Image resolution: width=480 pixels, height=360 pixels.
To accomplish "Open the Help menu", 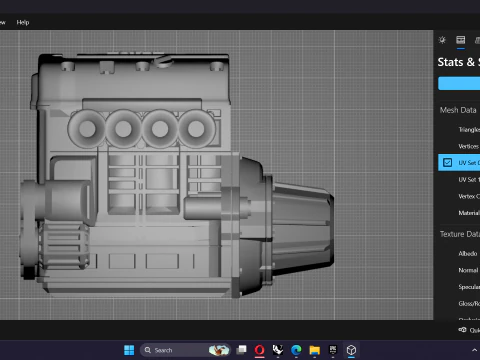I will pyautogui.click(x=23, y=22).
